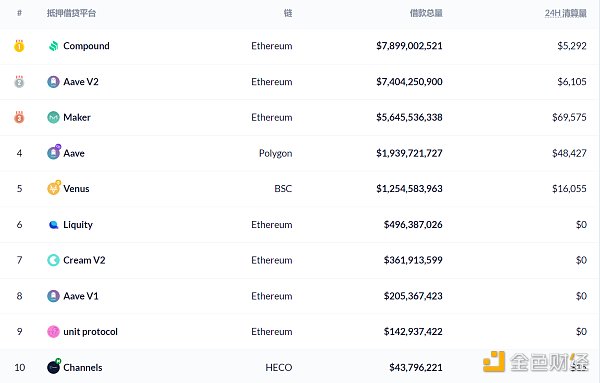
Task: Click the # rank column header
Action: [19, 13]
